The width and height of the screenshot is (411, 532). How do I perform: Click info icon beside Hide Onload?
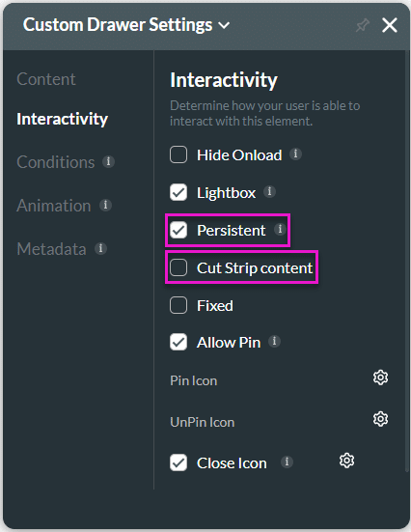pos(295,154)
